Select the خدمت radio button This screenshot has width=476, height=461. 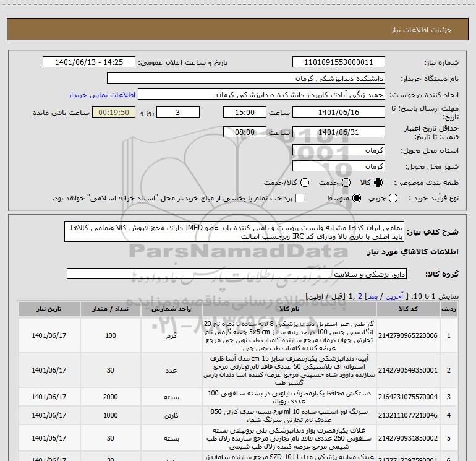coord(346,183)
